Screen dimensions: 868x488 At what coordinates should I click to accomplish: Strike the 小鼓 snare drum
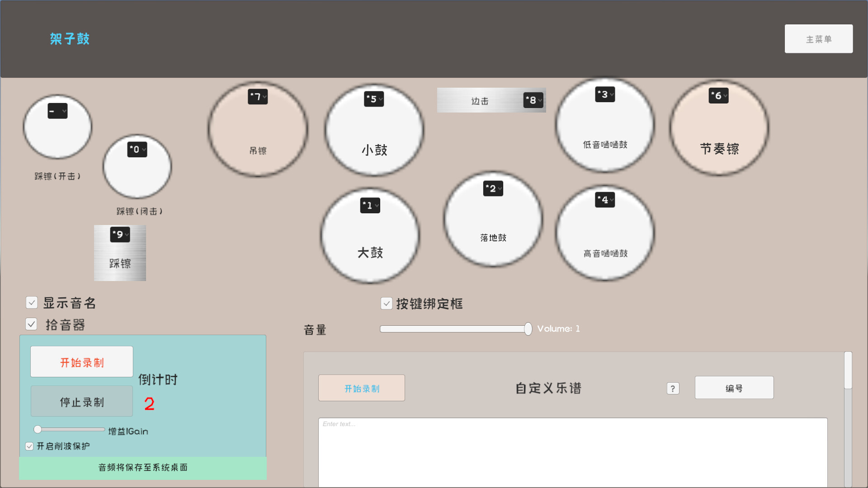tap(374, 136)
